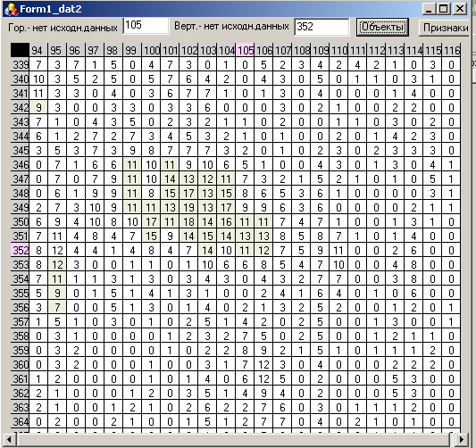Click the vertical input field containing 352
Viewport: 476px width, 448px height.
[x=322, y=27]
